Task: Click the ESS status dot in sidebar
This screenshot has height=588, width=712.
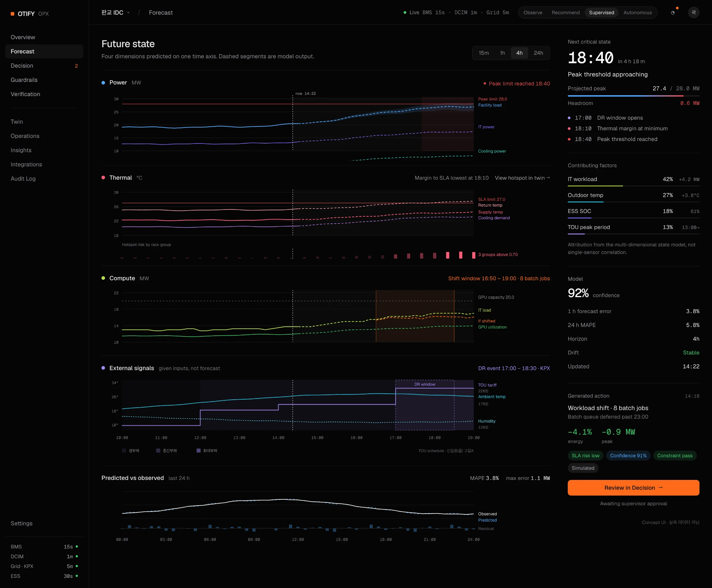Action: pyautogui.click(x=77, y=576)
